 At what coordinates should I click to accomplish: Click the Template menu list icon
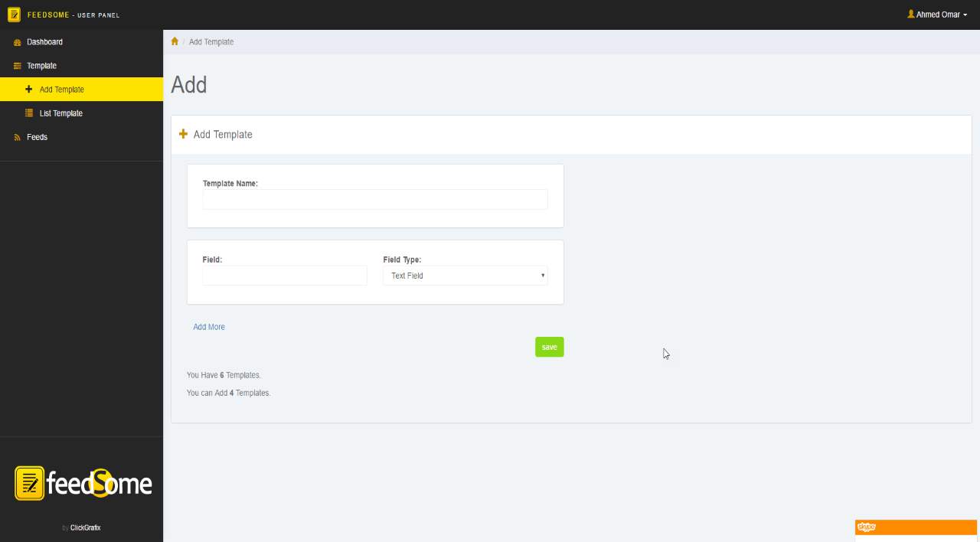pyautogui.click(x=18, y=66)
